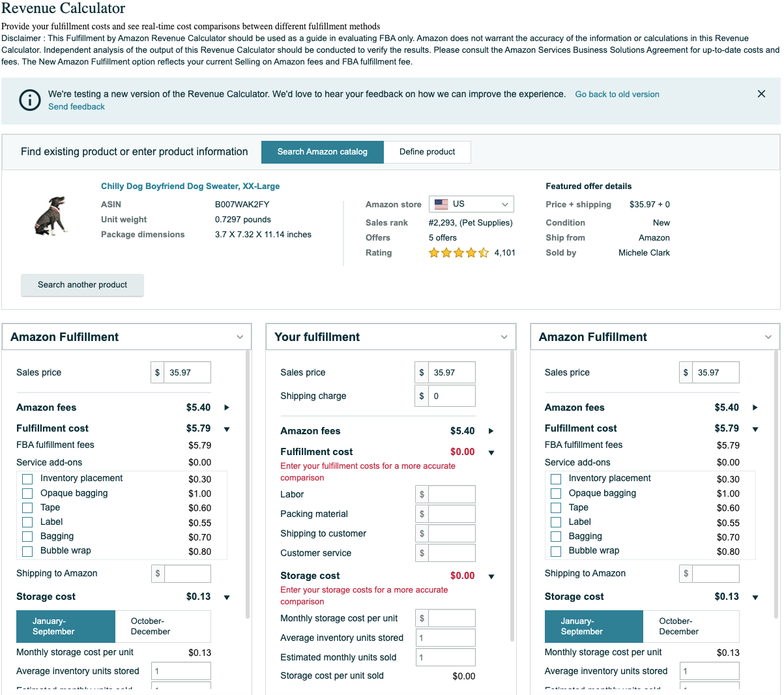Click the Chilly Dog sweater product thumbnail

coord(51,216)
